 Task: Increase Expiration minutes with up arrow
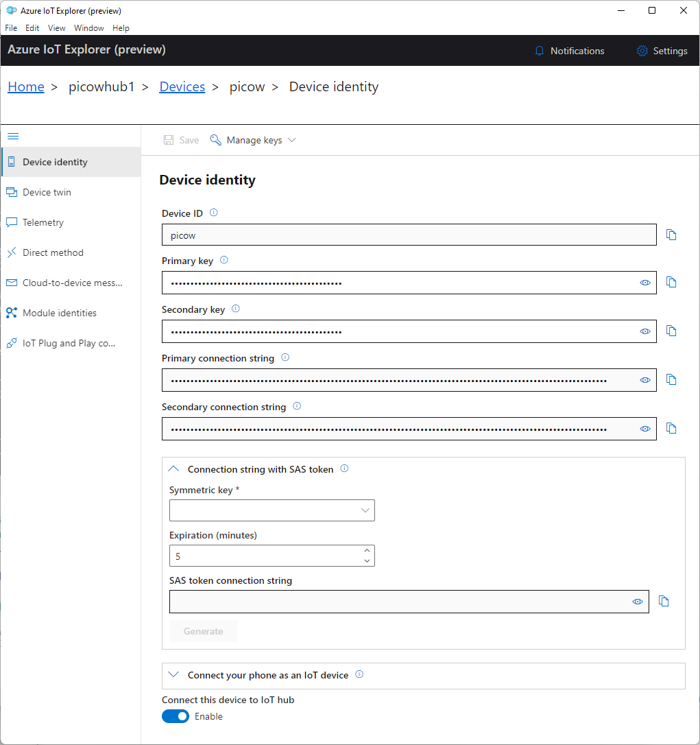pyautogui.click(x=367, y=551)
